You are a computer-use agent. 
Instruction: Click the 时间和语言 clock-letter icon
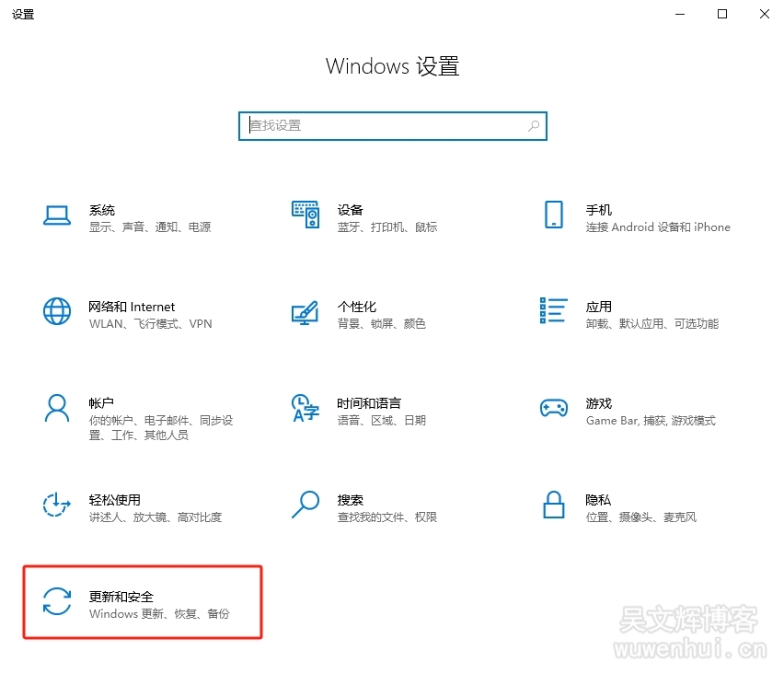click(x=305, y=408)
